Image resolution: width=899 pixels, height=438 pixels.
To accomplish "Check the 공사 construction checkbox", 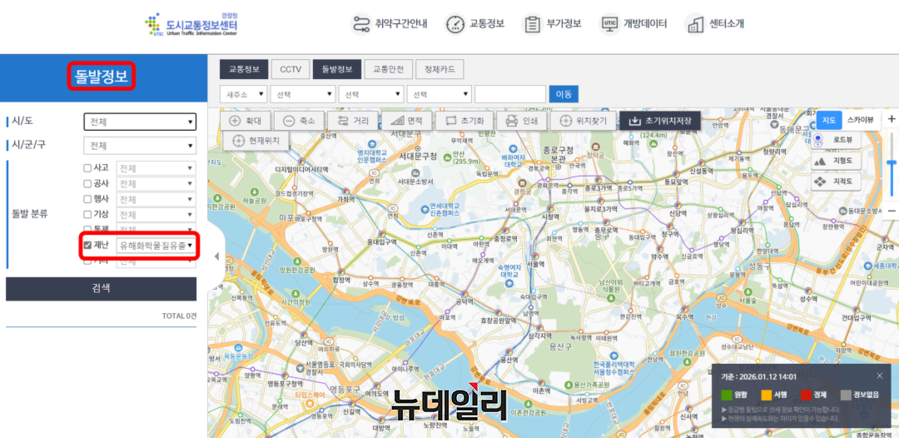I will click(x=87, y=183).
